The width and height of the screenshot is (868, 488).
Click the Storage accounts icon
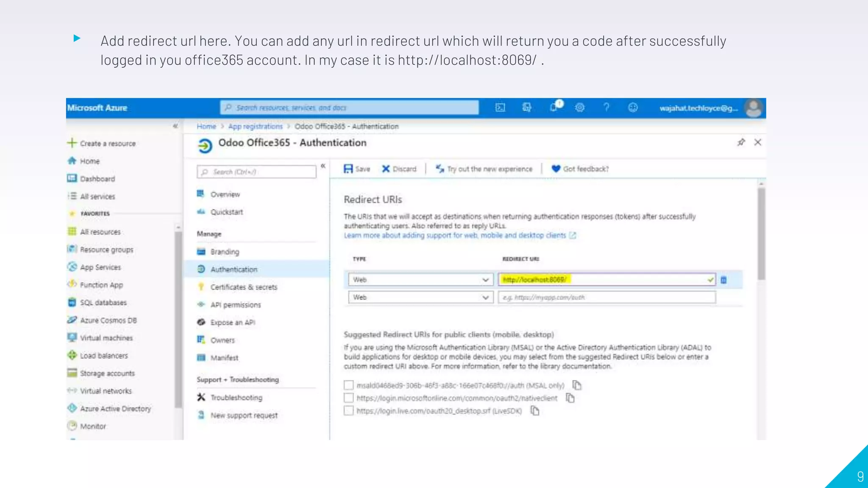tap(72, 373)
